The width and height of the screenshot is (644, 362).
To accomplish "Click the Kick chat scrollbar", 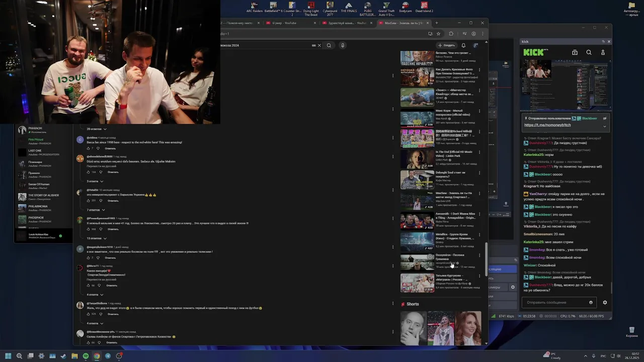I will tap(611, 288).
